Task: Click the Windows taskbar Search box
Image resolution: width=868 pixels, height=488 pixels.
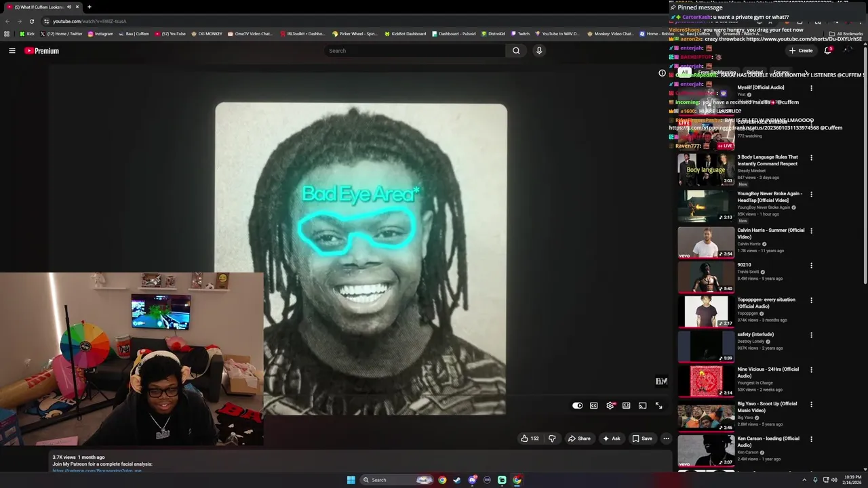Action: [x=397, y=480]
